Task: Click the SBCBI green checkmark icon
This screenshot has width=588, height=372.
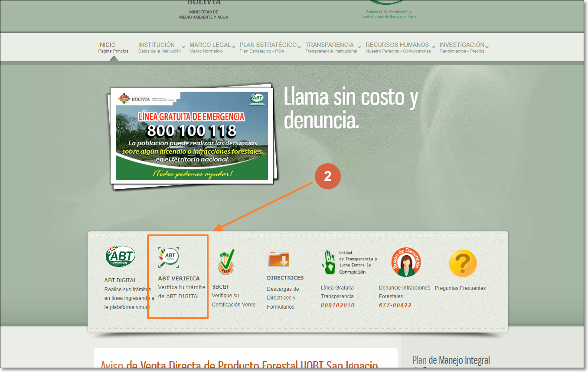Action: tap(226, 262)
